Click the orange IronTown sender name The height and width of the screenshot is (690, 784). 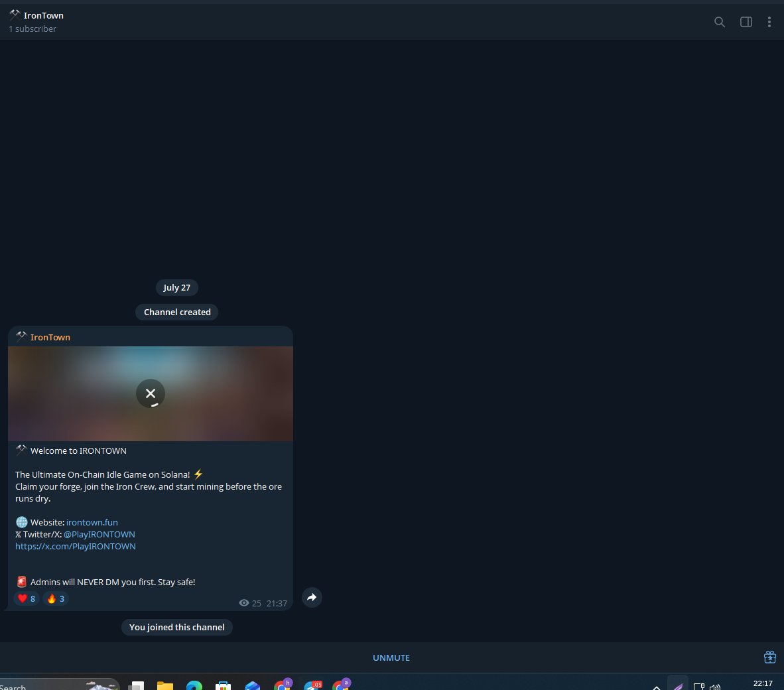click(x=50, y=338)
